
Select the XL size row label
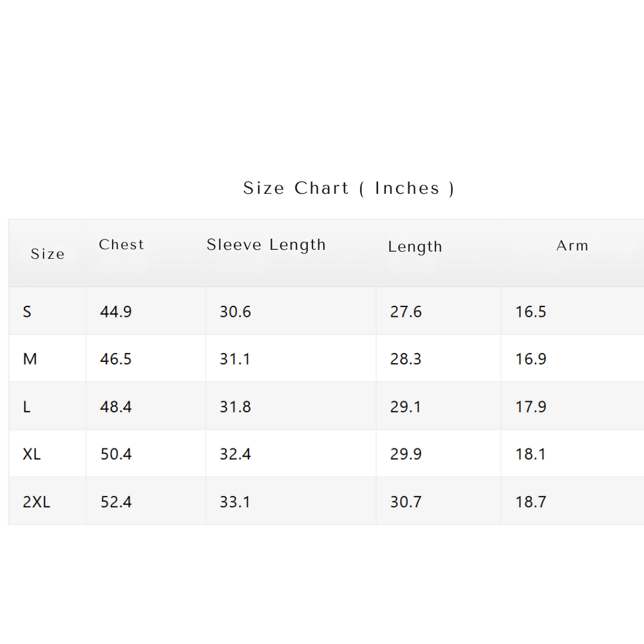[32, 454]
